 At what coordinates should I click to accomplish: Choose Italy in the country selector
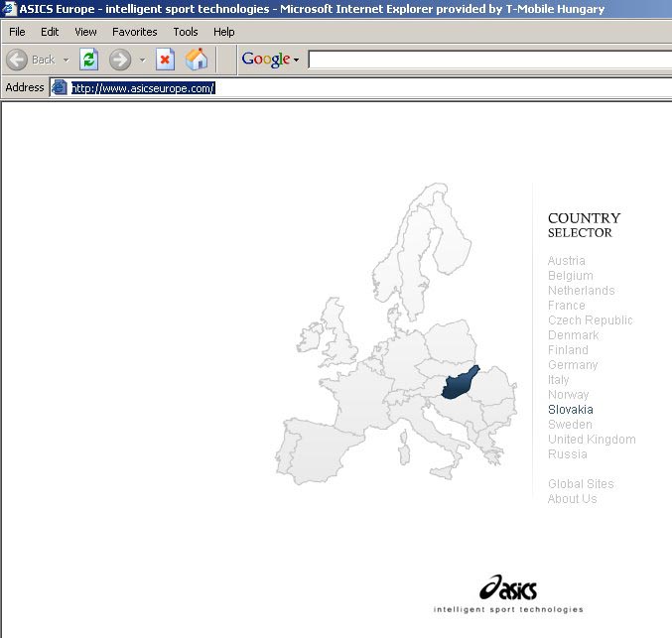[x=559, y=380]
